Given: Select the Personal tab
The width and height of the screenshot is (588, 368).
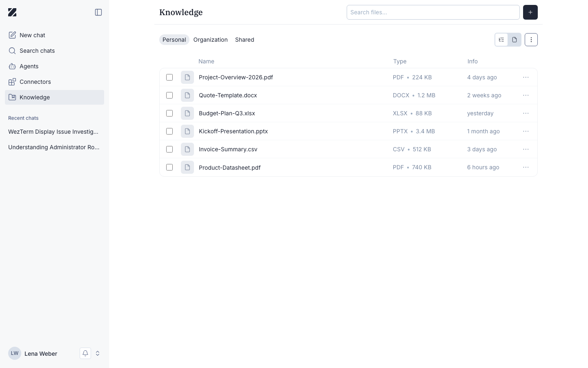Looking at the screenshot, I should pos(174,40).
